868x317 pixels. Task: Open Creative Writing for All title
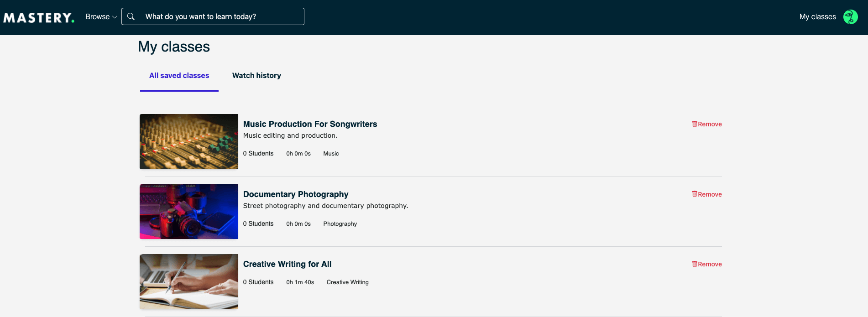(x=287, y=264)
